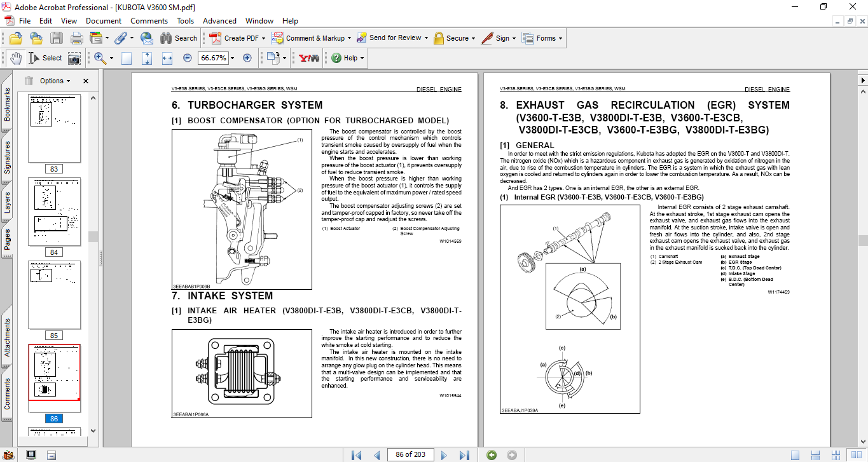Open the Options menu in Pages panel
The width and height of the screenshot is (868, 462).
pos(52,81)
